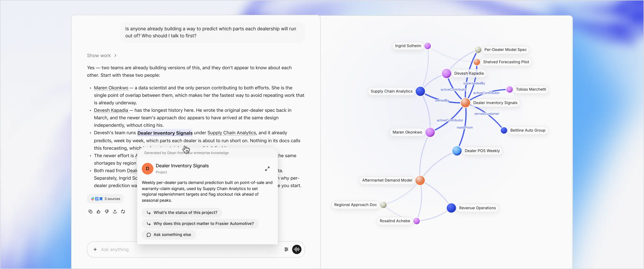Click the readsFrom edge label
The width and height of the screenshot is (644, 269).
click(x=465, y=127)
